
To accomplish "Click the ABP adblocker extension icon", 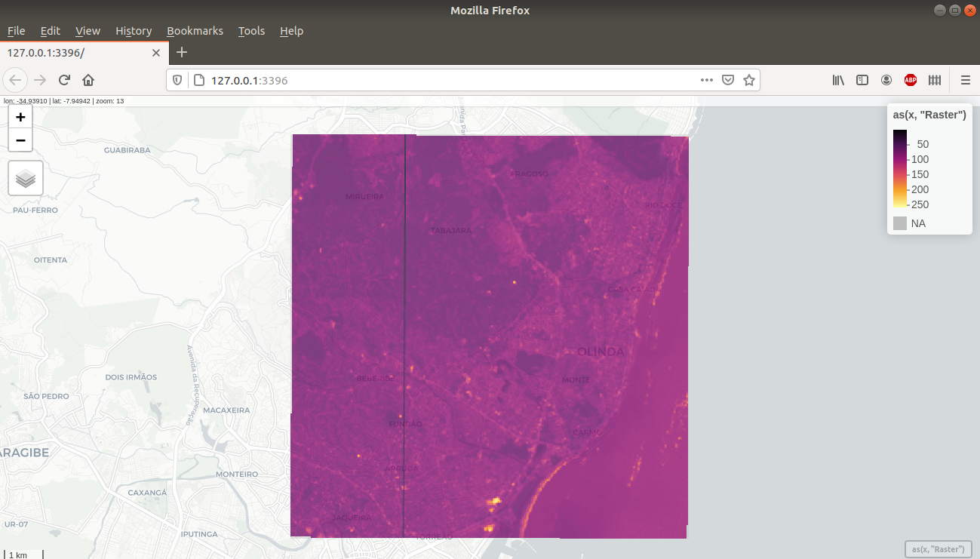I will (911, 79).
